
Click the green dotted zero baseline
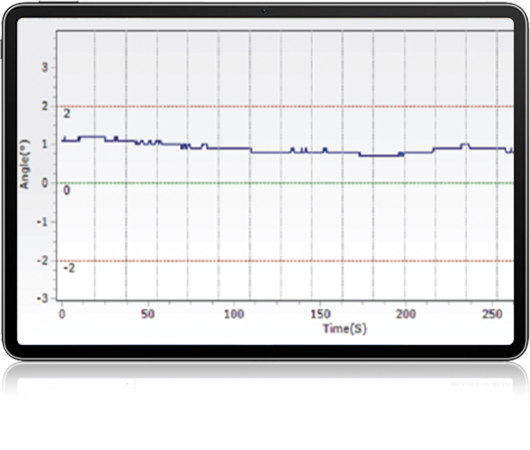(285, 183)
